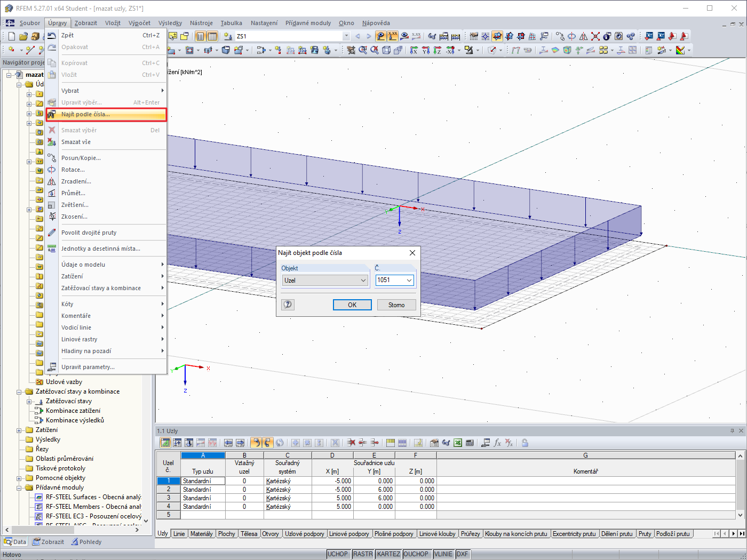This screenshot has width=747, height=560.
Task: Toggle the RASTR grid status button
Action: click(363, 554)
